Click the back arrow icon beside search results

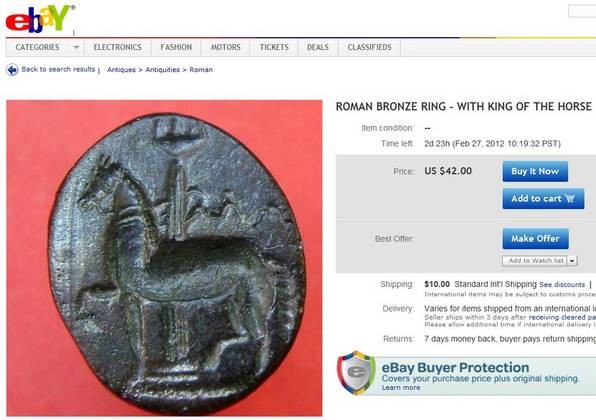pyautogui.click(x=12, y=70)
